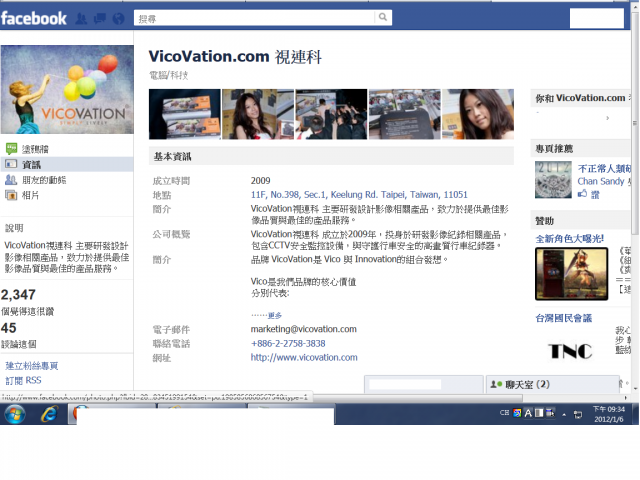Open messages icon in header
Image resolution: width=640 pixels, height=480 pixels.
(x=100, y=18)
